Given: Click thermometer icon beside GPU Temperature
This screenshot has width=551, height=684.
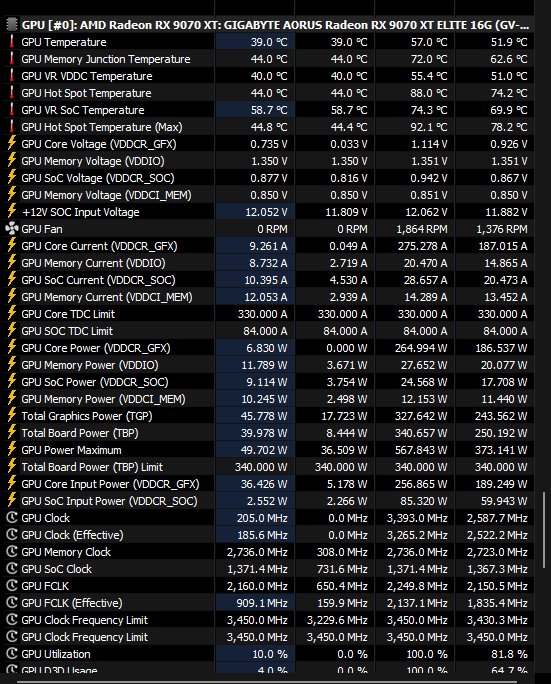Looking at the screenshot, I should point(12,42).
